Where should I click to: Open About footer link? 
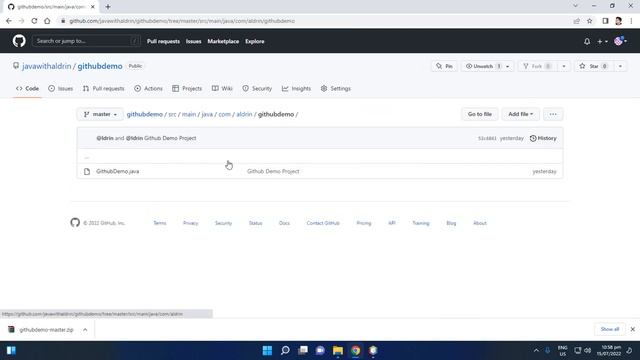pos(480,223)
